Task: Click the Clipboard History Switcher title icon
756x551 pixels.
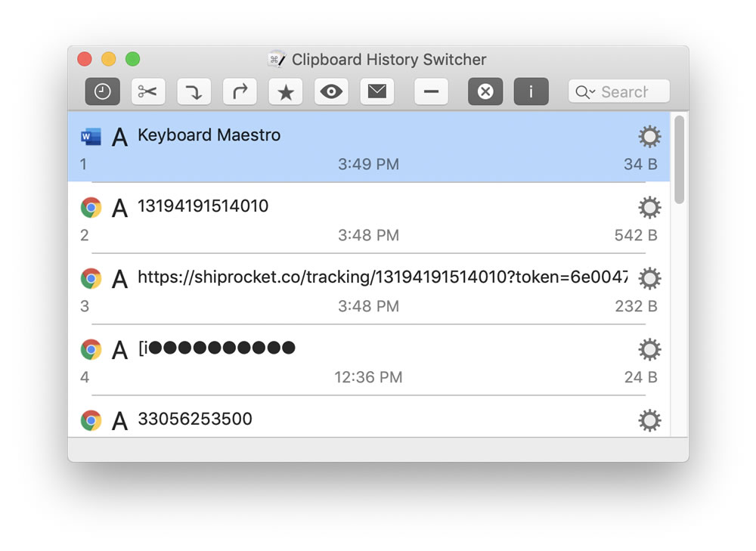Action: (x=276, y=59)
